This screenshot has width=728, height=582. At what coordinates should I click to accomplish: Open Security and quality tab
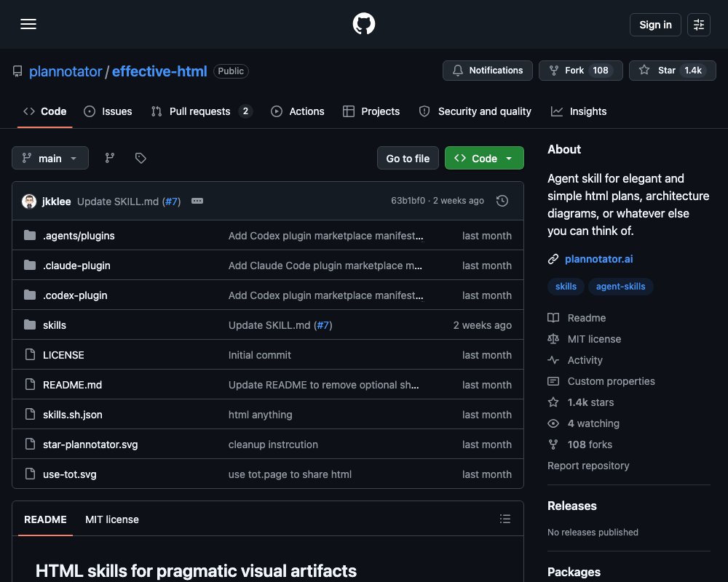[475, 111]
